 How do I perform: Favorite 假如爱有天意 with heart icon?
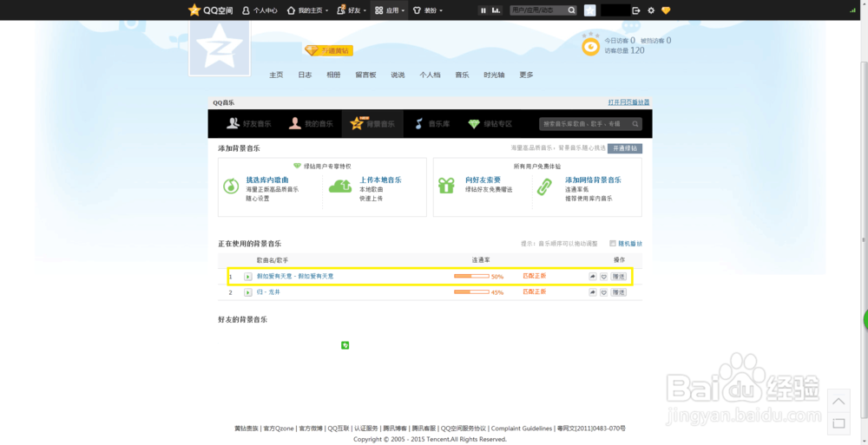tap(604, 276)
